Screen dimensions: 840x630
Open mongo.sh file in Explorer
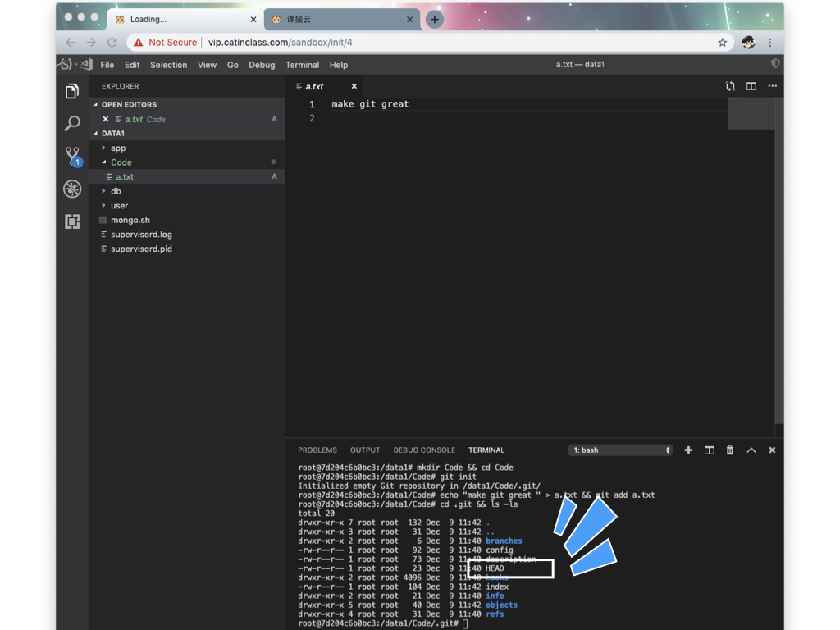click(130, 220)
